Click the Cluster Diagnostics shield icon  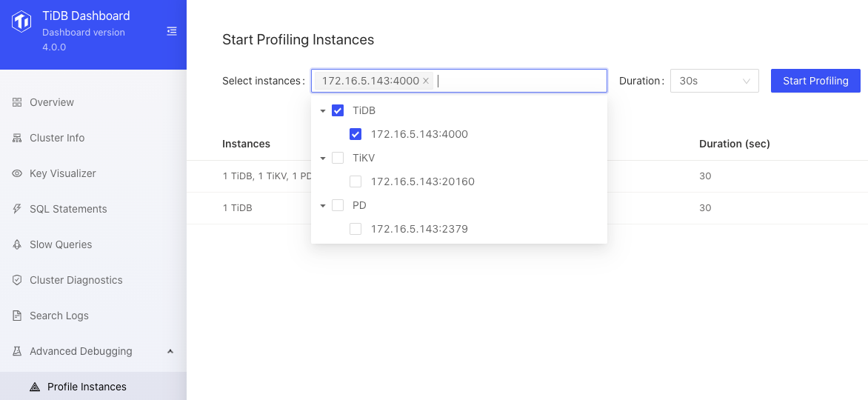tap(17, 280)
